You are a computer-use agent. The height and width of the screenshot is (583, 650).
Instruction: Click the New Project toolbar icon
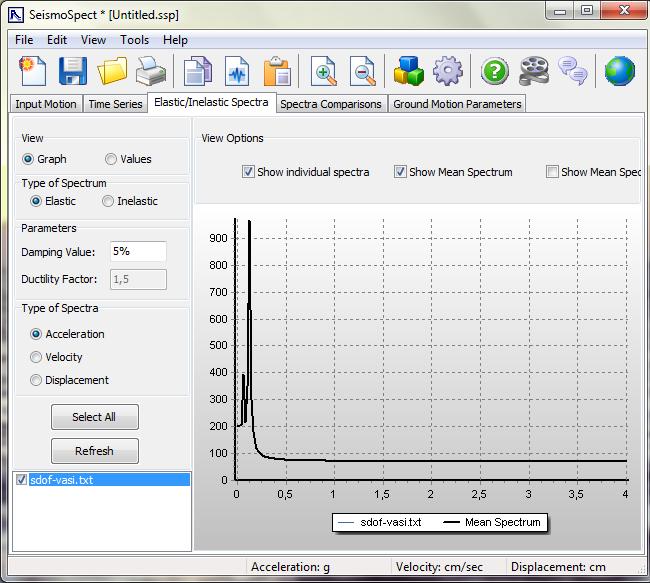32,70
